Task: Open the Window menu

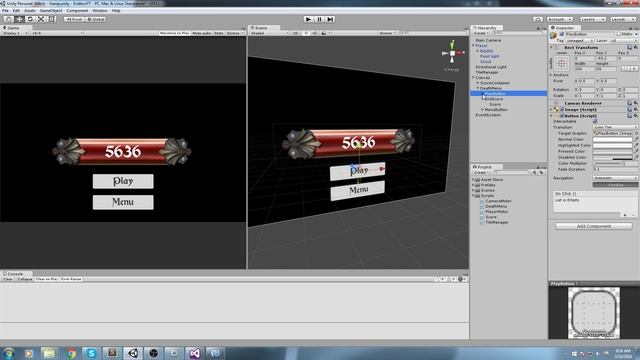Action: click(100, 11)
